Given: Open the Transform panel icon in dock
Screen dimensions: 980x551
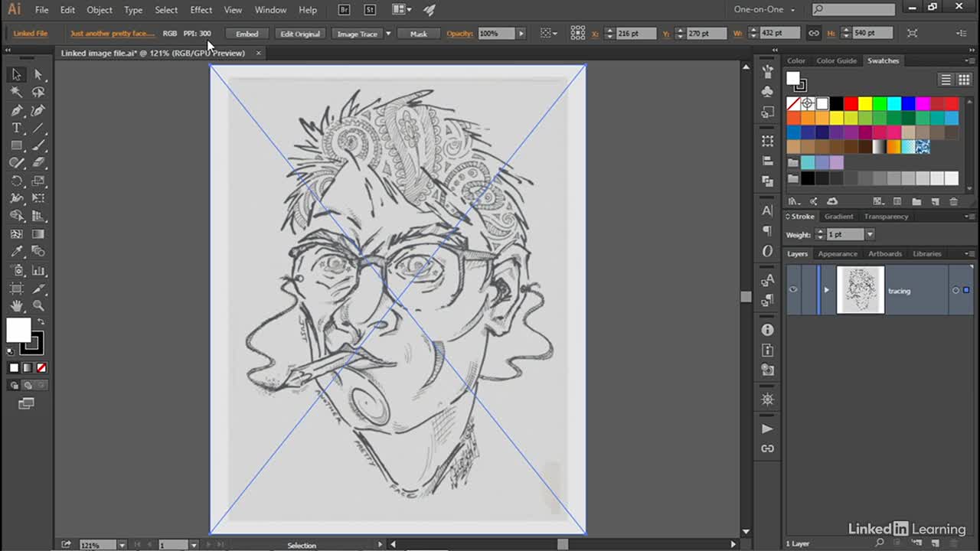Looking at the screenshot, I should 767,141.
